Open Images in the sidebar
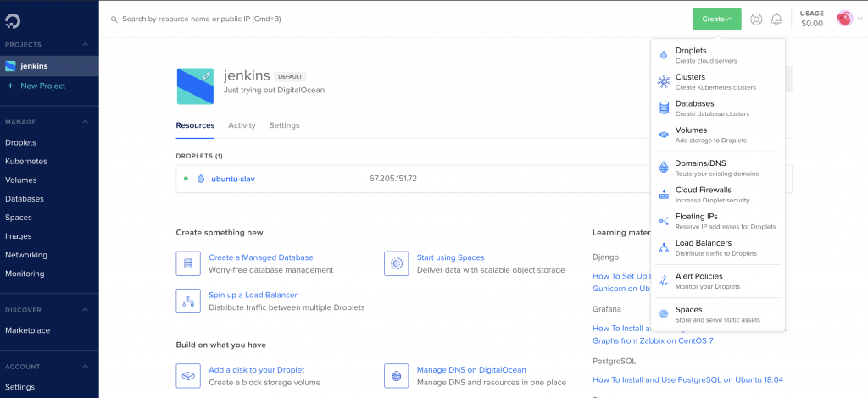 tap(19, 236)
